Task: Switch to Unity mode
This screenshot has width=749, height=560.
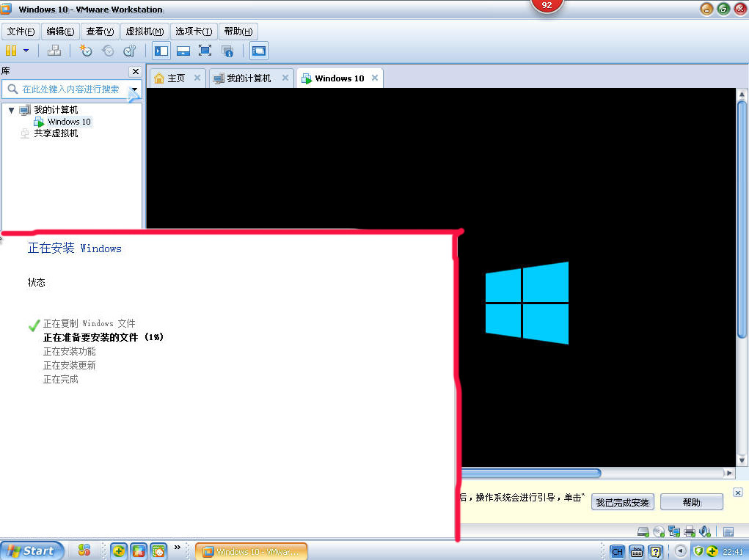Action: tap(228, 51)
